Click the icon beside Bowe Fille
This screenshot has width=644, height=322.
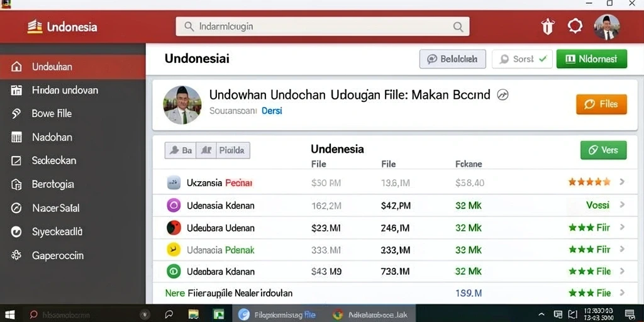[16, 113]
